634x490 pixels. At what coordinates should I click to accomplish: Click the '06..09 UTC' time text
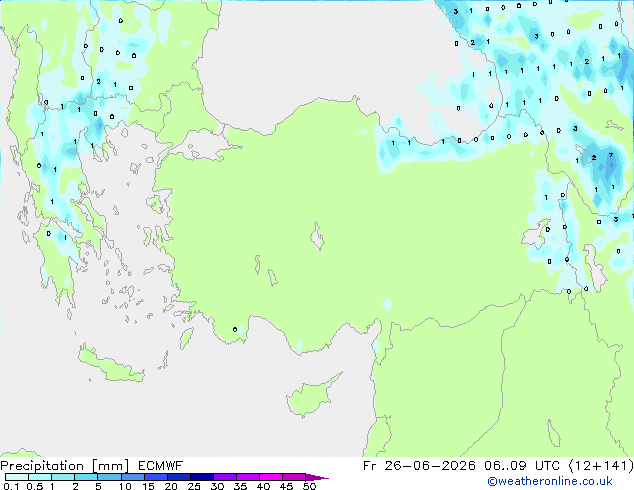522,466
